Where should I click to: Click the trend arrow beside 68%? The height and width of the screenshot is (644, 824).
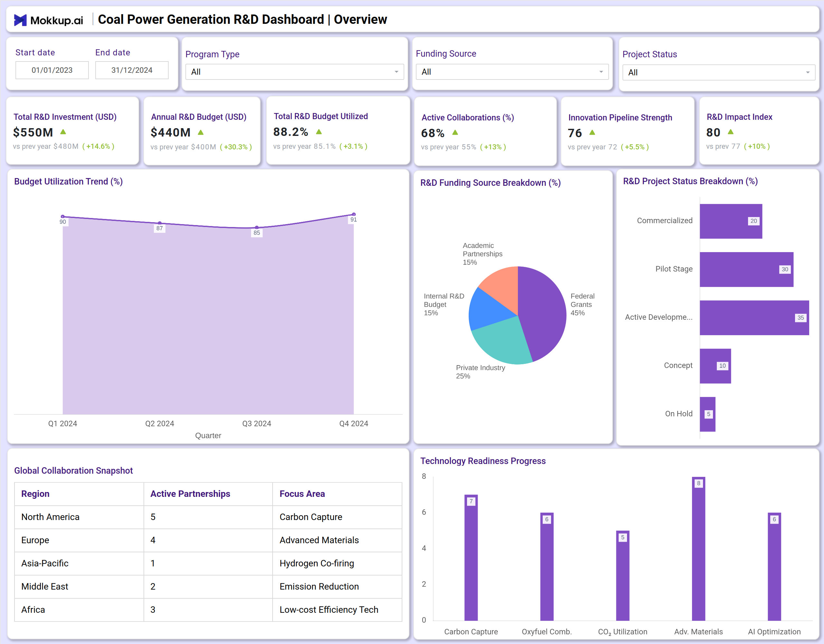pos(455,132)
